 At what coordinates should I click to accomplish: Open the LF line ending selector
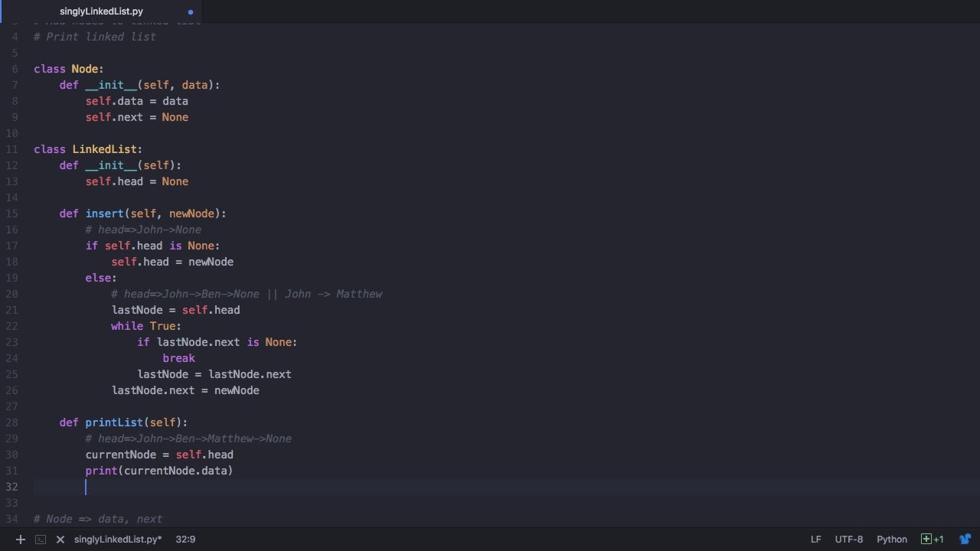816,539
